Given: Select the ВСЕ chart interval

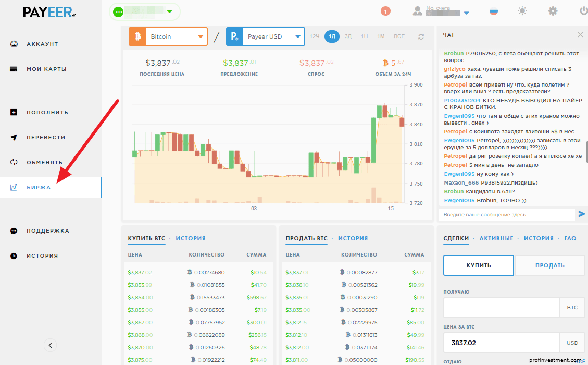Looking at the screenshot, I should (399, 36).
